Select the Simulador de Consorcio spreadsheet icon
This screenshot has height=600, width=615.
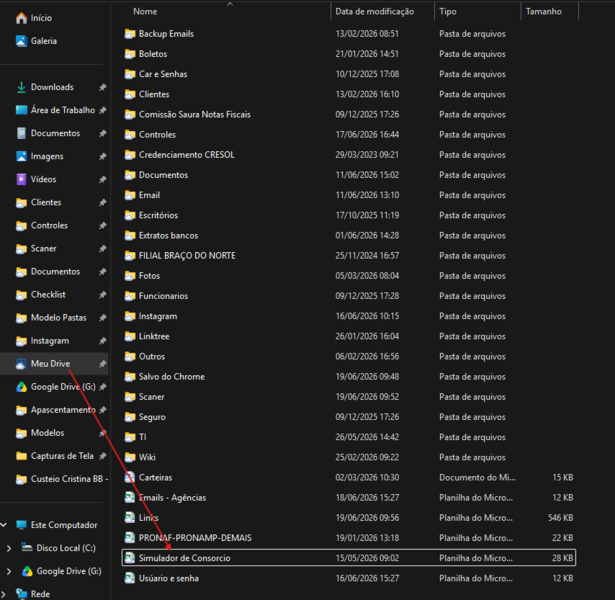pos(129,558)
